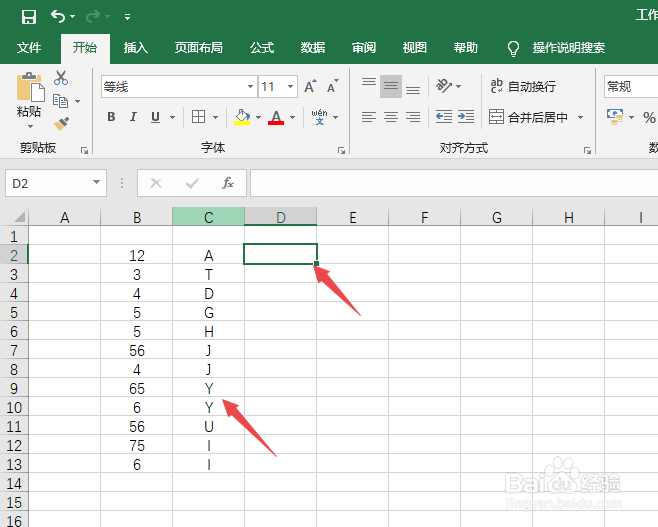This screenshot has height=527, width=658.
Task: Open the fill color dropdown arrow
Action: [x=258, y=117]
